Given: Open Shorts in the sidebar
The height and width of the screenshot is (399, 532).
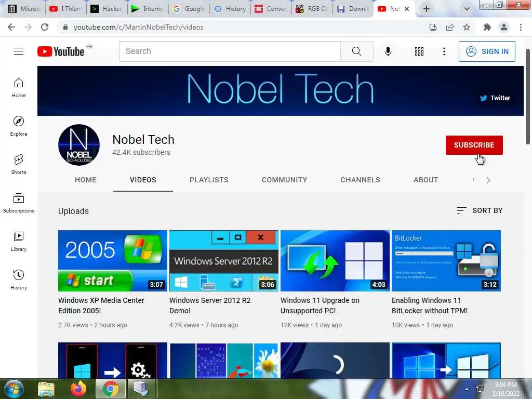Looking at the screenshot, I should [19, 165].
